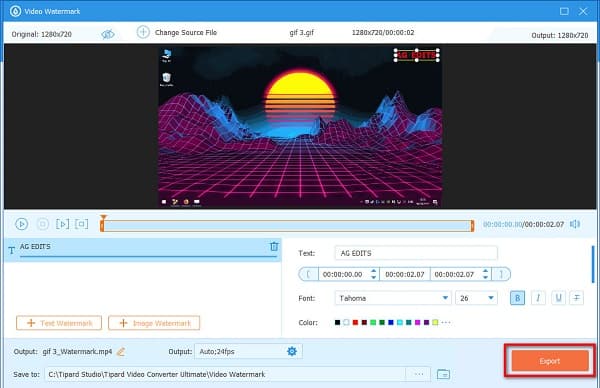Image resolution: width=600 pixels, height=388 pixels.
Task: Rename output file with pencil icon
Action: (x=121, y=352)
